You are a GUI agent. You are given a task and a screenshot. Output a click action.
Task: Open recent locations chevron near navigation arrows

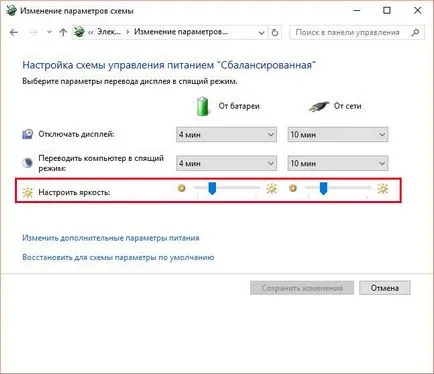49,32
